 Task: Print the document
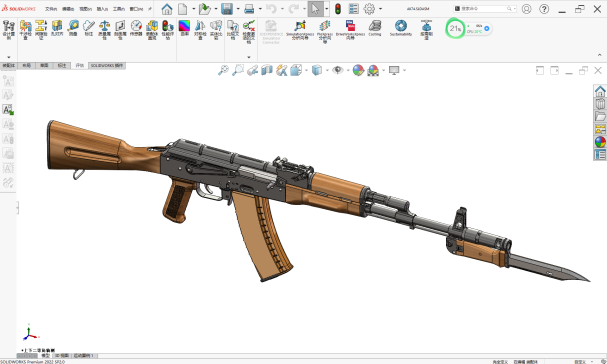pyautogui.click(x=249, y=9)
